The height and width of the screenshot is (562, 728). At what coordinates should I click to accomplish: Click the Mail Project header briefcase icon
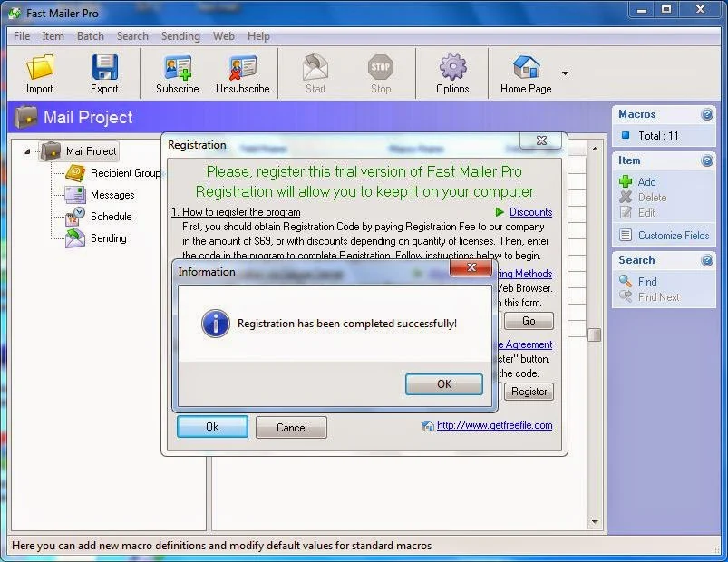[x=25, y=118]
